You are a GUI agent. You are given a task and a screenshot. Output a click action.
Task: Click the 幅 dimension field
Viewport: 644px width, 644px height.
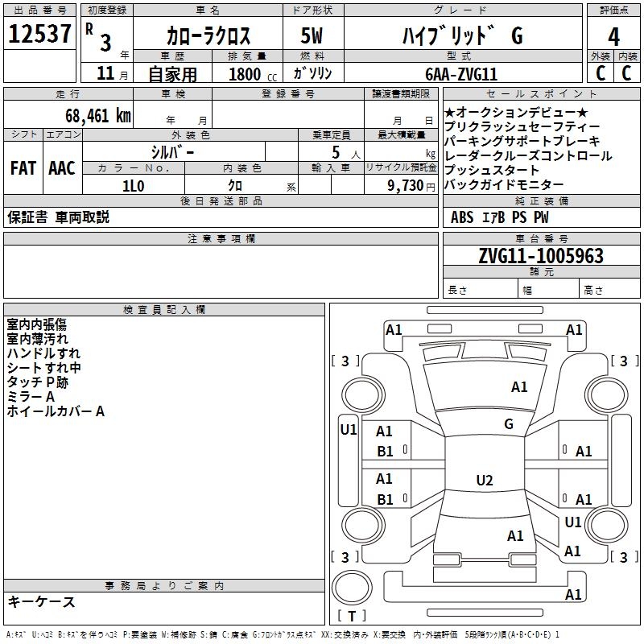click(548, 290)
